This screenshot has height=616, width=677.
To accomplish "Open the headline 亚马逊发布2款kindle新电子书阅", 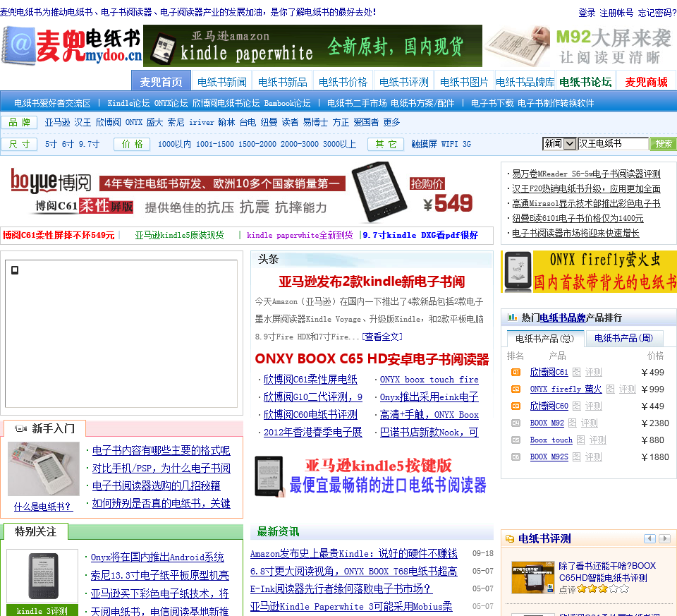I will click(x=372, y=282).
